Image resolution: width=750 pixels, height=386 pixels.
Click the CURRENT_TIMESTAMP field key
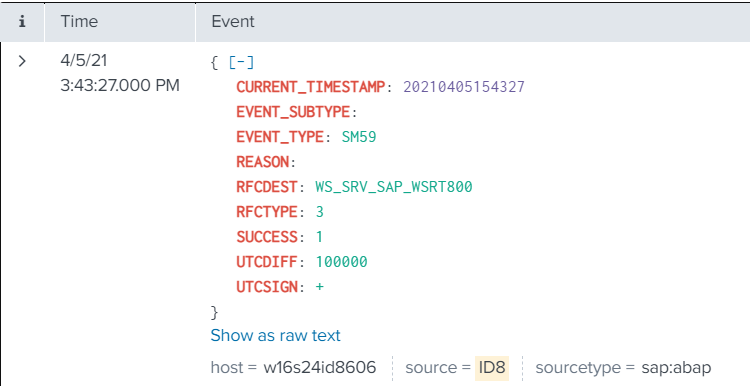click(310, 87)
